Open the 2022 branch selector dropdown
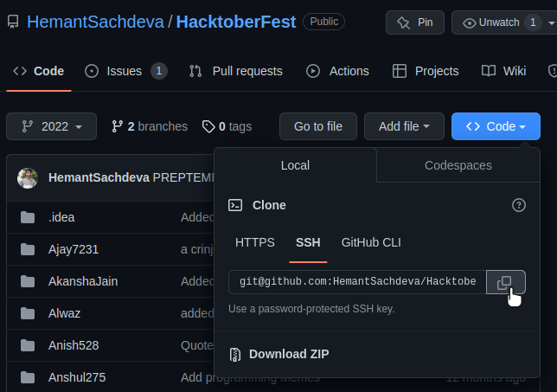557x392 pixels. pos(52,126)
